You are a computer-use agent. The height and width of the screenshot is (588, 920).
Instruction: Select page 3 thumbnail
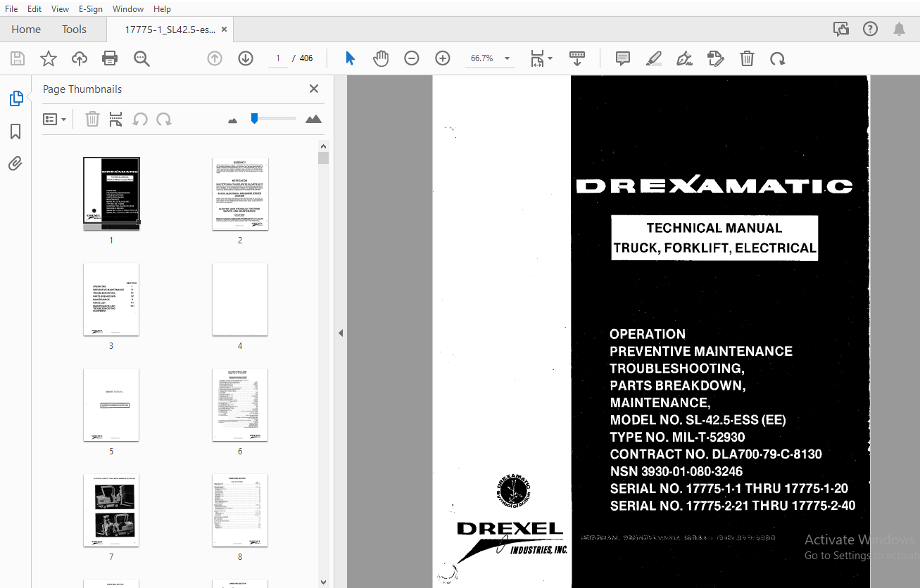pos(111,299)
